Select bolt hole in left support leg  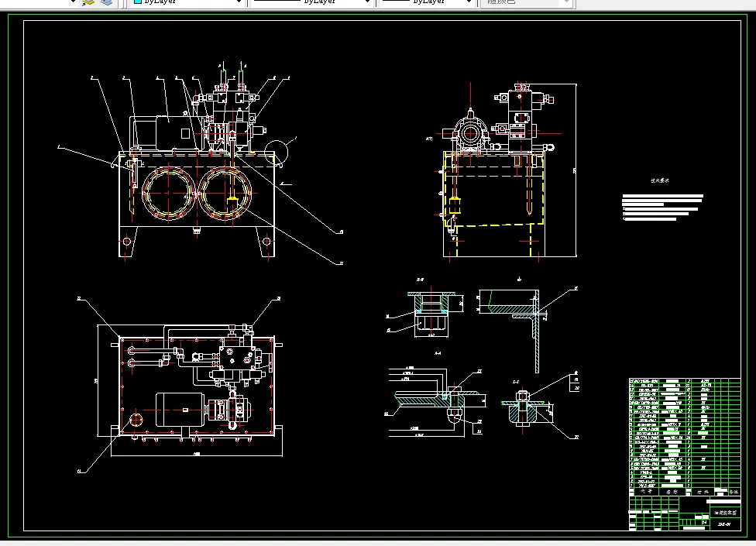tap(127, 241)
